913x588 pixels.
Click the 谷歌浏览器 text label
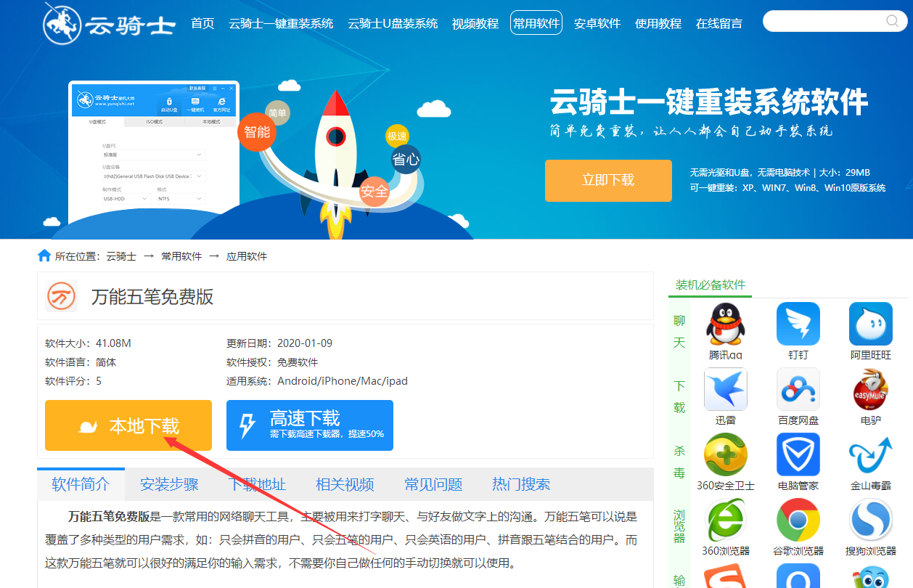[x=798, y=551]
